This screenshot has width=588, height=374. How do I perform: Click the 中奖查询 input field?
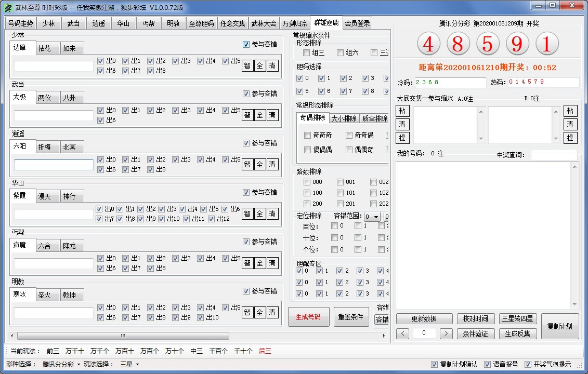[x=554, y=155]
